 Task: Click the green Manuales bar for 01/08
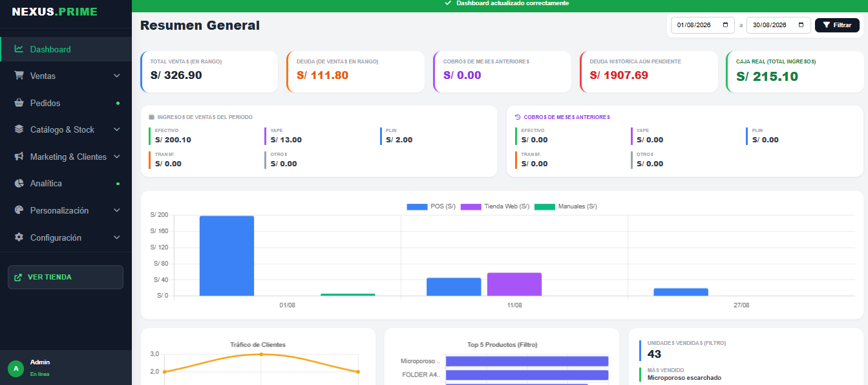(348, 294)
